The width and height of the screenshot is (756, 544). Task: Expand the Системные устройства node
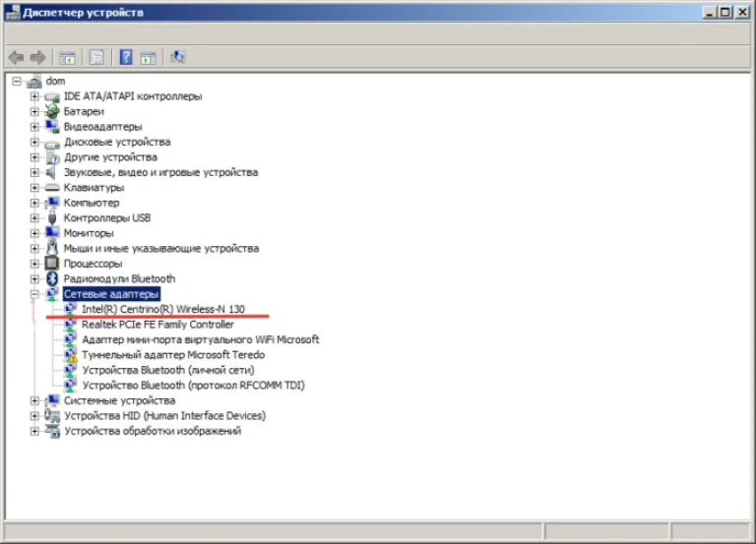pyautogui.click(x=34, y=400)
